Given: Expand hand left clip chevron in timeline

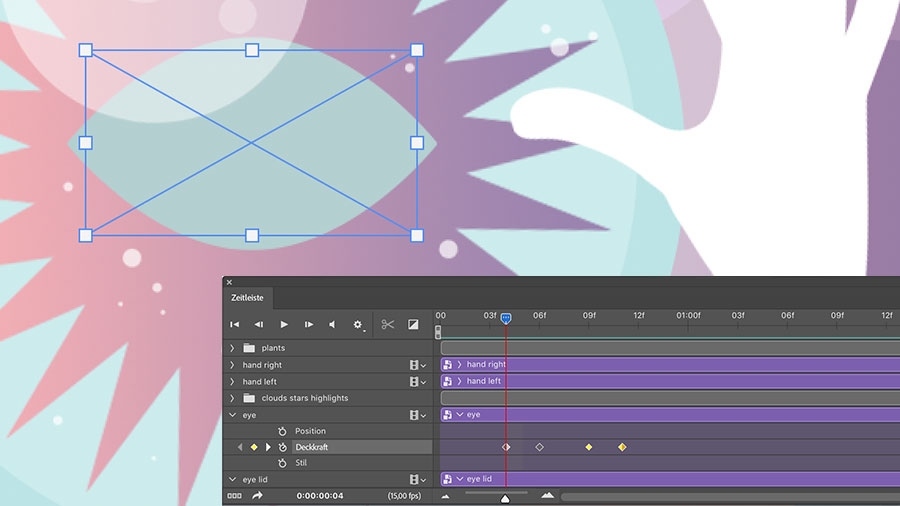Looking at the screenshot, I should [x=459, y=381].
